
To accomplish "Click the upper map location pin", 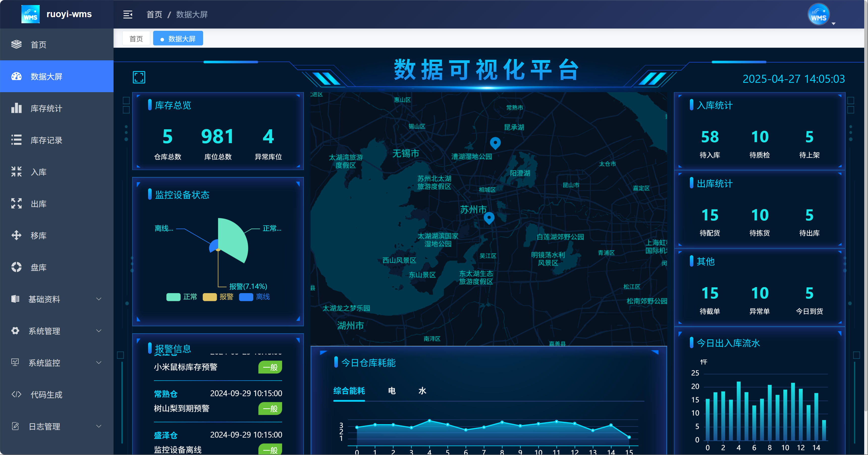I will (495, 142).
